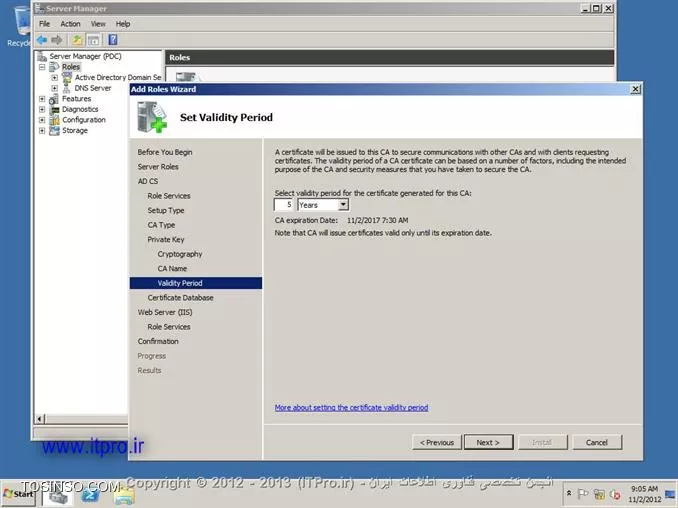This screenshot has width=678, height=508.
Task: Select DNS Server in the tree
Action: [x=93, y=88]
